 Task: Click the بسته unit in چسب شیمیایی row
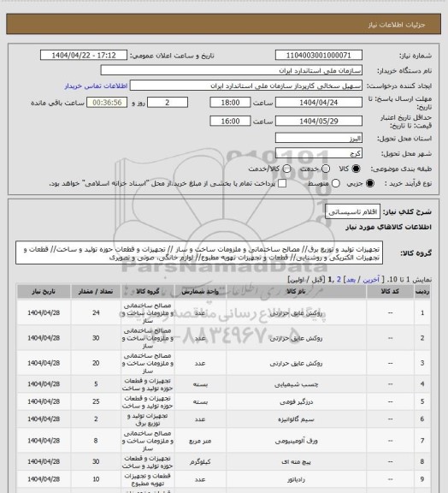point(200,384)
